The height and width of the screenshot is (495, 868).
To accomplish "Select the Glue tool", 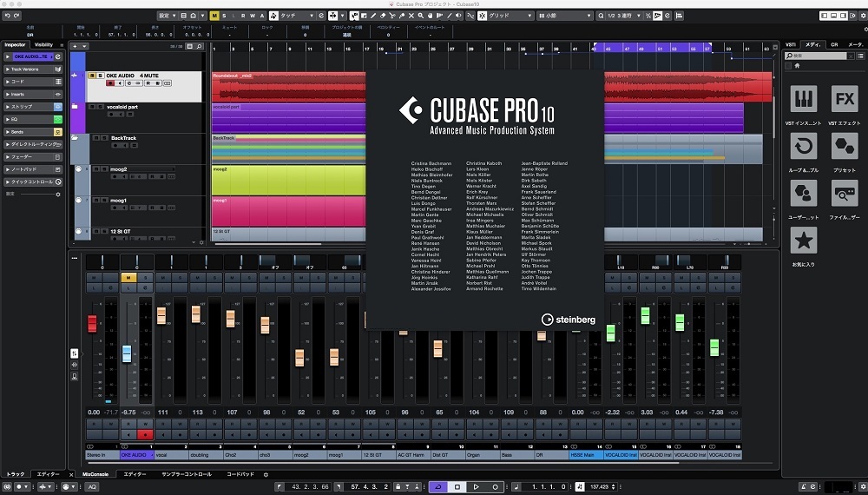I will 402,16.
